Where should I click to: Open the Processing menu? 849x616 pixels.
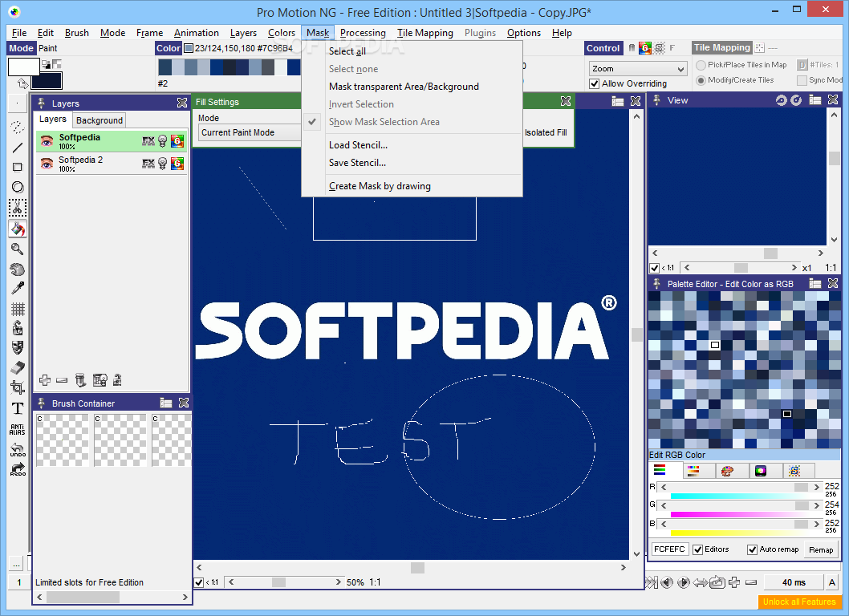(363, 33)
